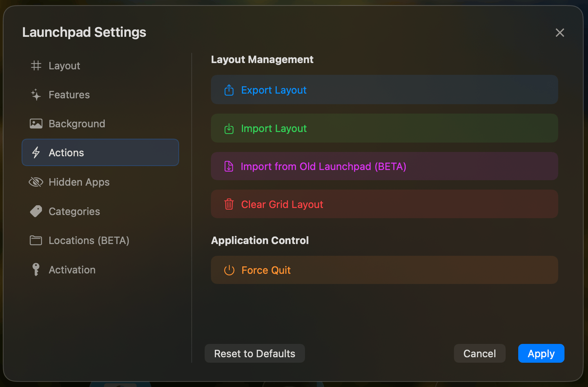This screenshot has width=588, height=387.
Task: Click Clear Grid Layout
Action: coord(384,204)
